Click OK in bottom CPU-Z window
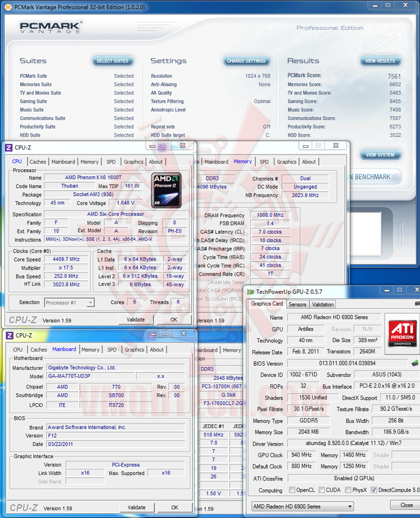Image resolution: width=420 pixels, height=518 pixels. [175, 507]
